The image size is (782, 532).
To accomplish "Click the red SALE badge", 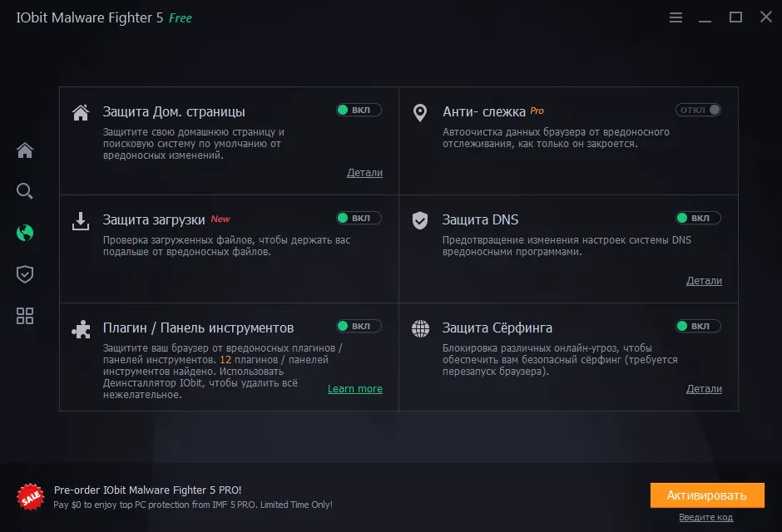I will (x=31, y=497).
